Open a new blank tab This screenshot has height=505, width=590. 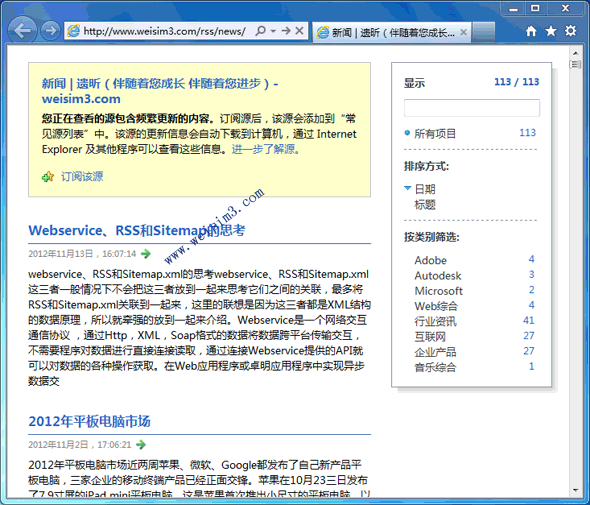tap(483, 32)
